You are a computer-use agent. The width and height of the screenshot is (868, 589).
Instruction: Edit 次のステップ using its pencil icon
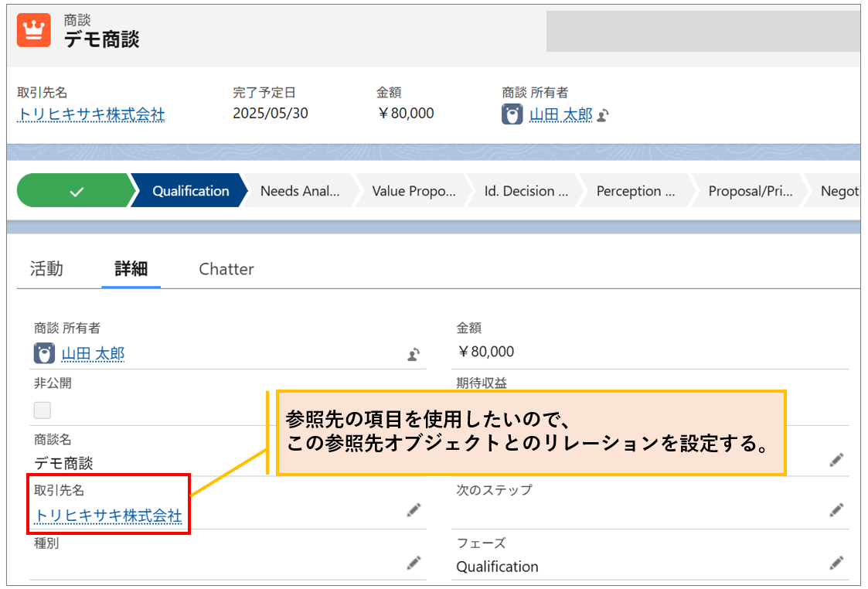click(x=836, y=510)
